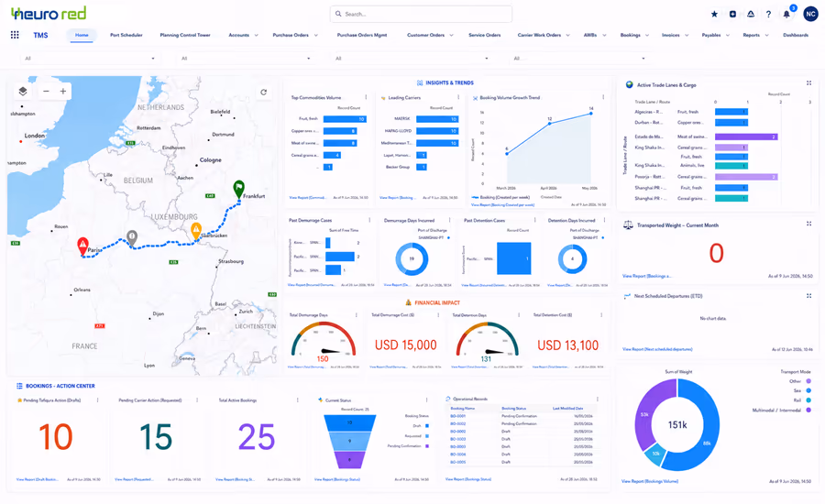Switch to the Port Scheduler tab
The image size is (825, 504).
click(x=126, y=35)
